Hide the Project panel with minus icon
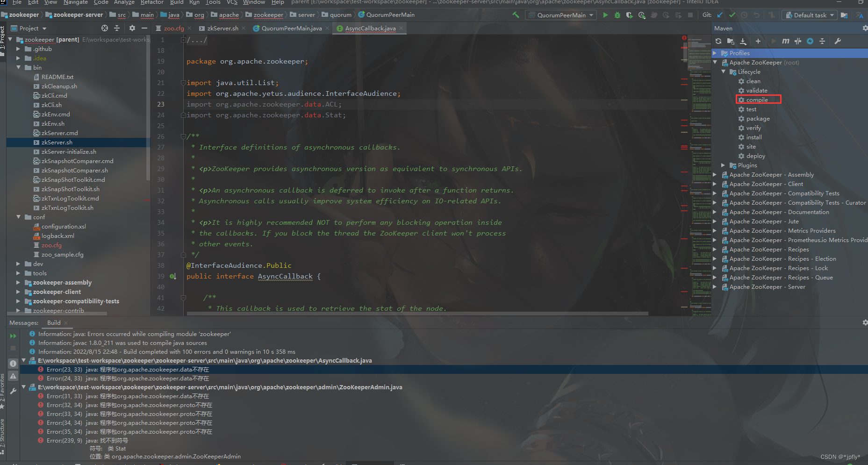Image resolution: width=868 pixels, height=465 pixels. click(144, 28)
